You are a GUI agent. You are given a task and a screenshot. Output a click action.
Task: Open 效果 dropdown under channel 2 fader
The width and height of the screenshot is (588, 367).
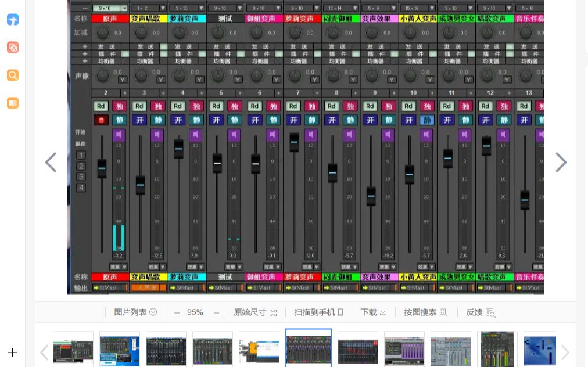point(119,267)
